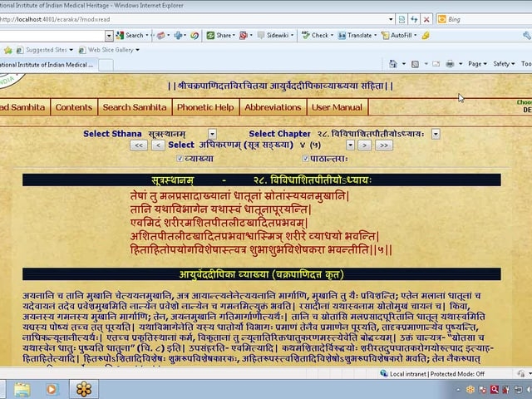Screen dimensions: 532x399
Task: Click the Stop loading X icon
Action: click(x=426, y=19)
